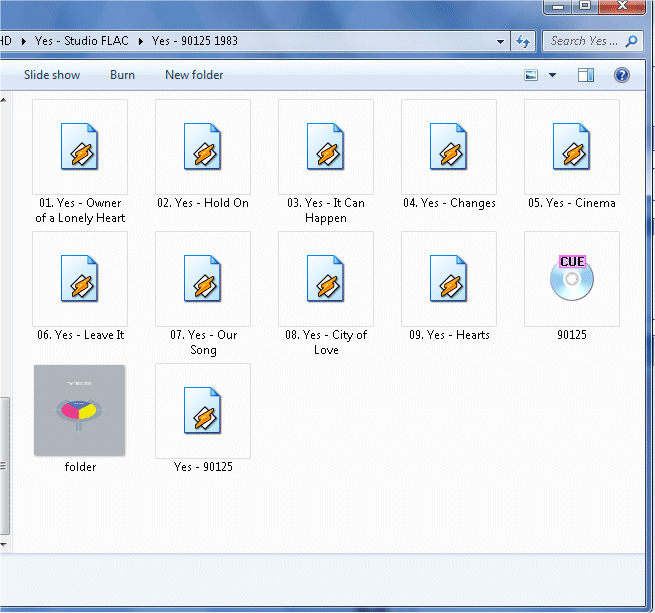Click the file name 09. Yes - Hearts
The image size is (655, 613).
click(449, 335)
